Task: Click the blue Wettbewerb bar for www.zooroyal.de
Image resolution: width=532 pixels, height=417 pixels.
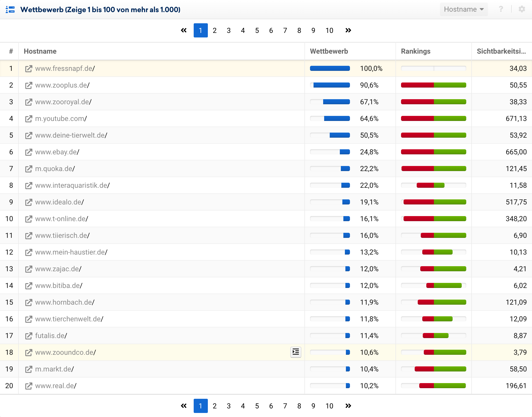Action: click(336, 102)
